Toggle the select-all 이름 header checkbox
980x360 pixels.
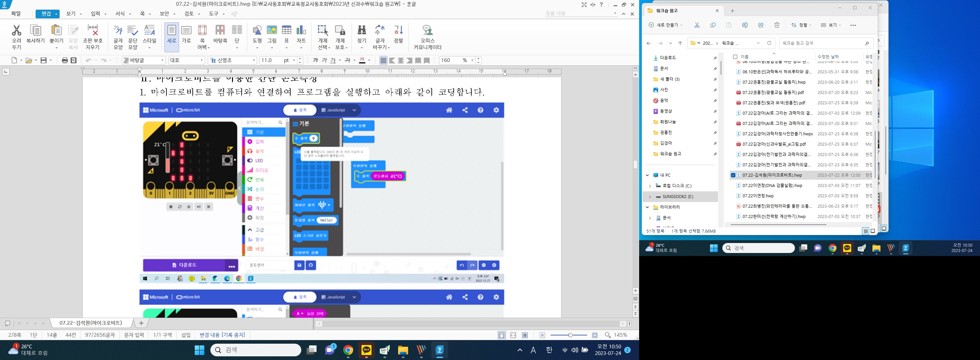pos(735,57)
